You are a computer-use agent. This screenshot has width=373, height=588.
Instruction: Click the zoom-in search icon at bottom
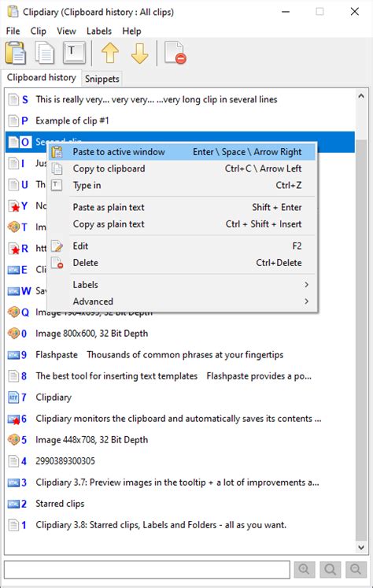point(304,569)
